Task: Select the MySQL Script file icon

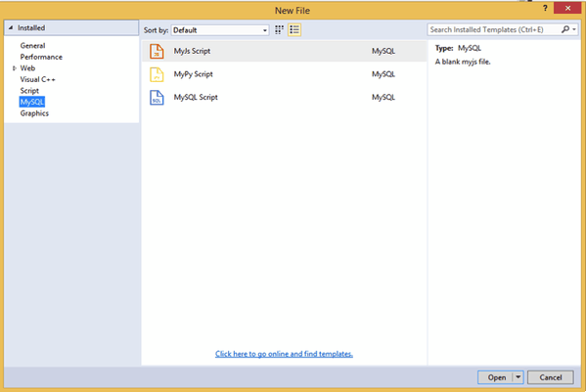Action: tap(157, 98)
